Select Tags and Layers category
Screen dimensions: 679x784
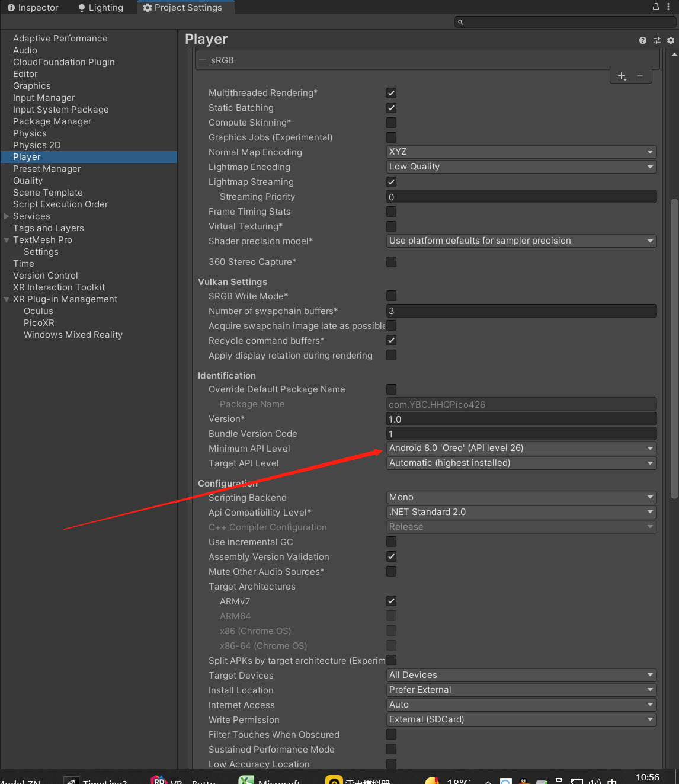pyautogui.click(x=49, y=228)
